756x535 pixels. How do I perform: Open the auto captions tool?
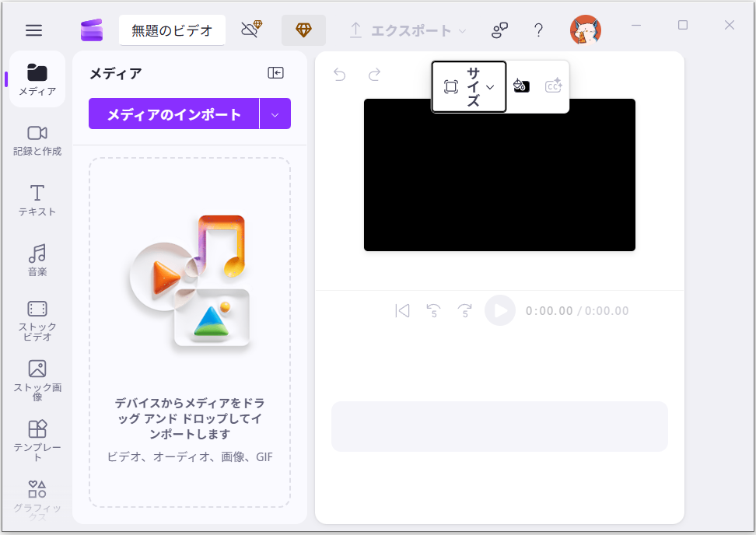pos(553,86)
